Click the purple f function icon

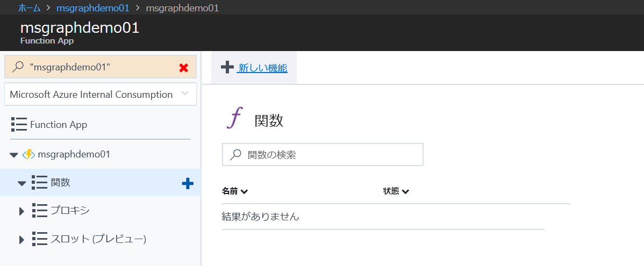point(235,118)
